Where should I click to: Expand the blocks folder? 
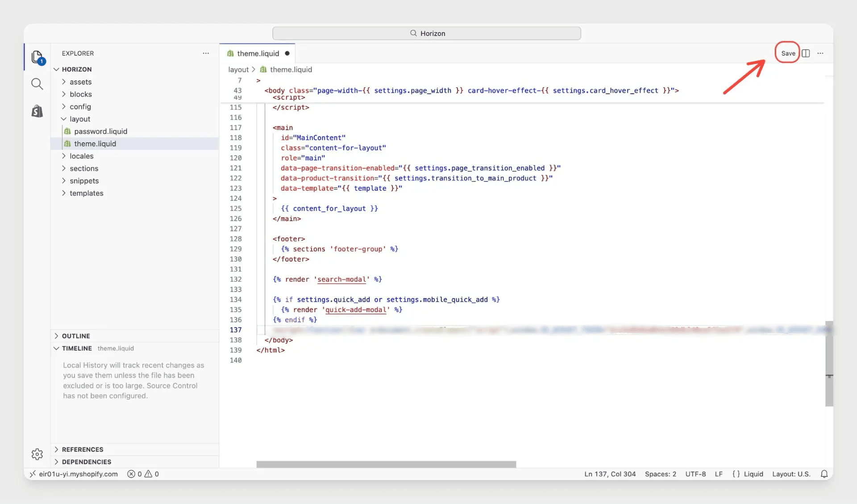[x=80, y=94]
